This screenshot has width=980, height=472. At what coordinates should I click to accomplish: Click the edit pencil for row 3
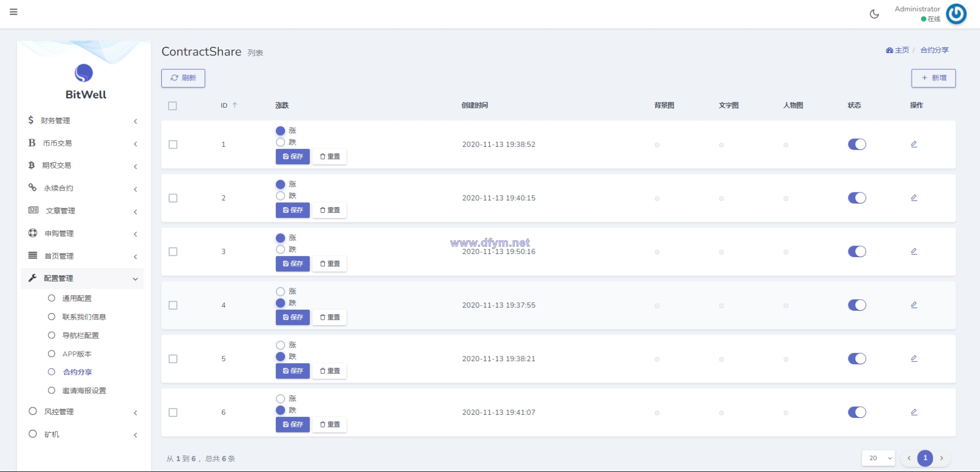pyautogui.click(x=914, y=251)
